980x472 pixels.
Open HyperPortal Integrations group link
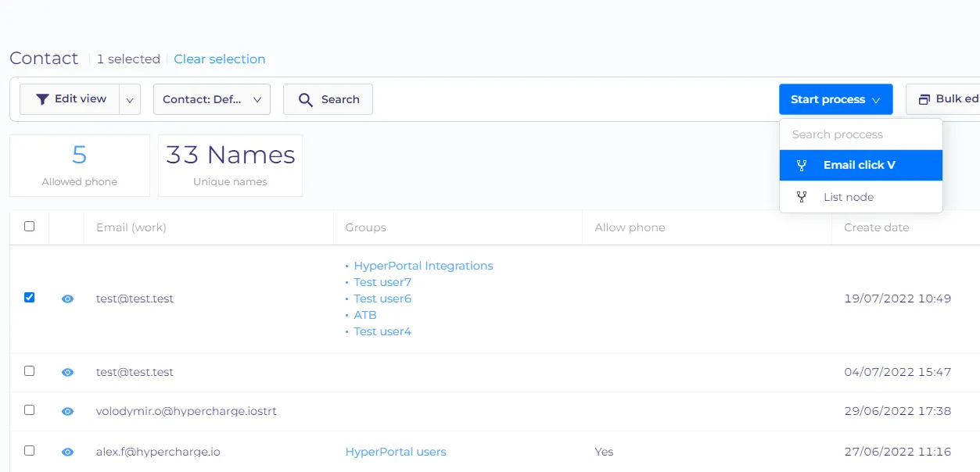pyautogui.click(x=423, y=266)
